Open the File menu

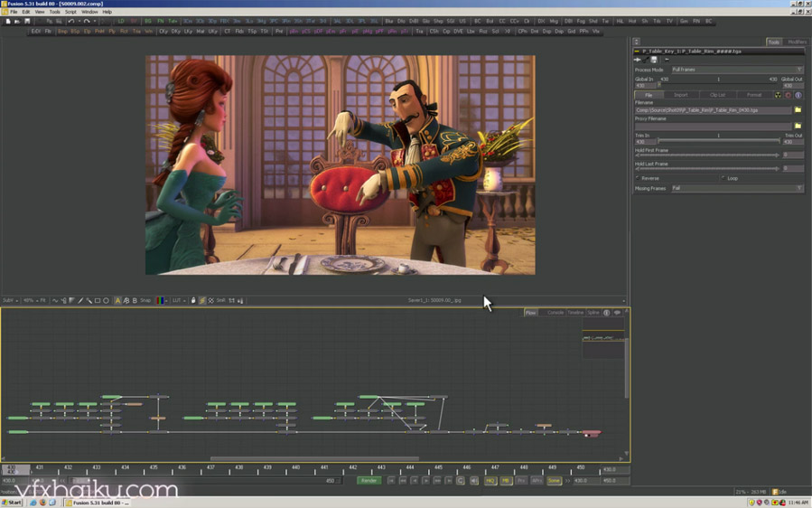coord(14,12)
